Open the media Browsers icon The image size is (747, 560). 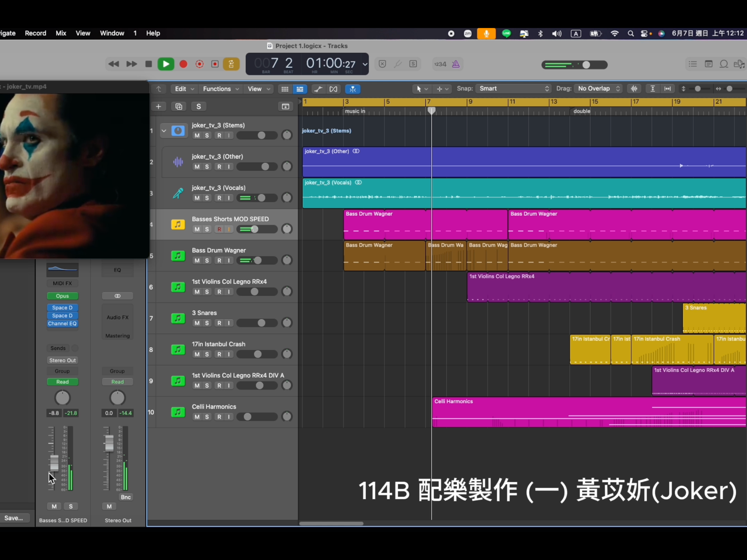[x=739, y=64]
